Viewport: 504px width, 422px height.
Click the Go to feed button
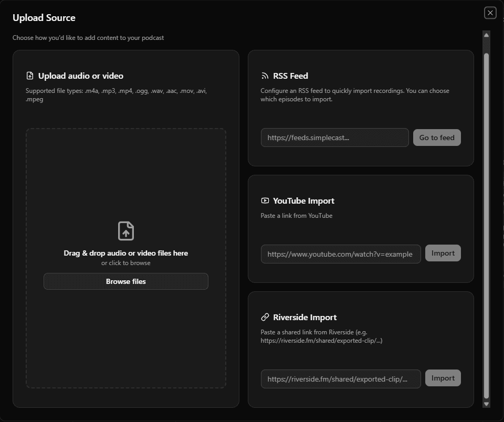(437, 137)
